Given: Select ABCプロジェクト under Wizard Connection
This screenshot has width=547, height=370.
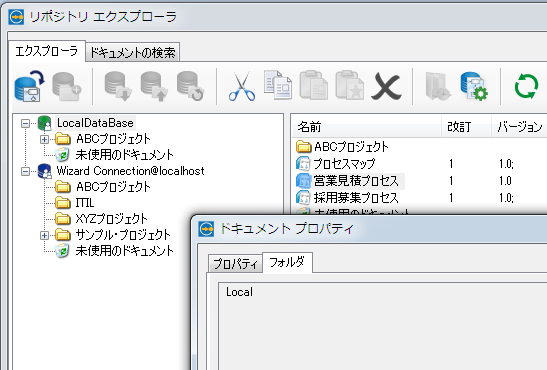Looking at the screenshot, I should (x=113, y=187).
